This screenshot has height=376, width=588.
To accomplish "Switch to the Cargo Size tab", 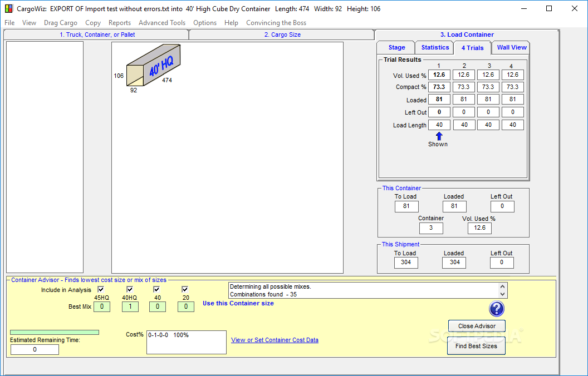I will [x=282, y=34].
